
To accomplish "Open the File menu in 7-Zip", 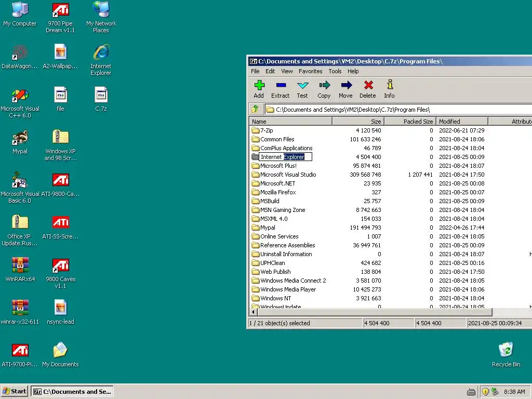I will (255, 71).
